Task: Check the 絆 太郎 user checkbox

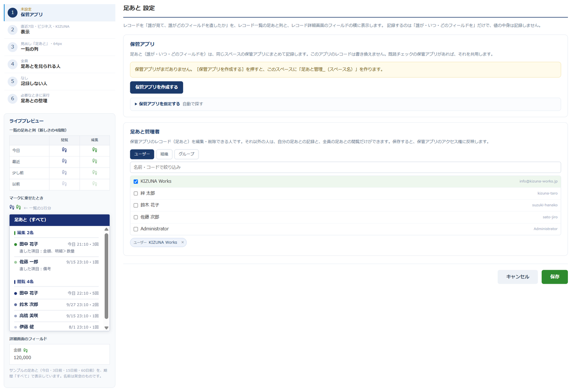Action: pyautogui.click(x=136, y=193)
